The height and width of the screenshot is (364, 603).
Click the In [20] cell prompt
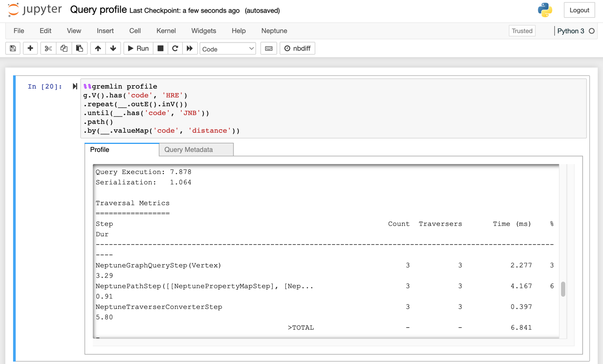click(x=45, y=86)
